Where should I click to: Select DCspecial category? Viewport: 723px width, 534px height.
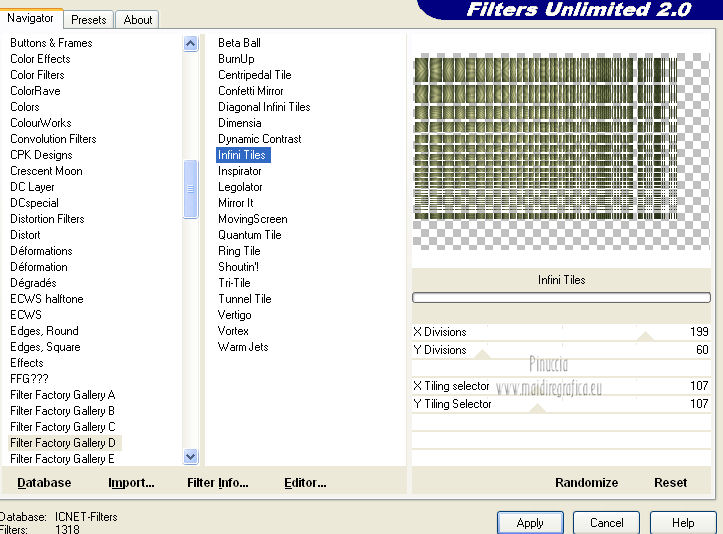(x=34, y=203)
